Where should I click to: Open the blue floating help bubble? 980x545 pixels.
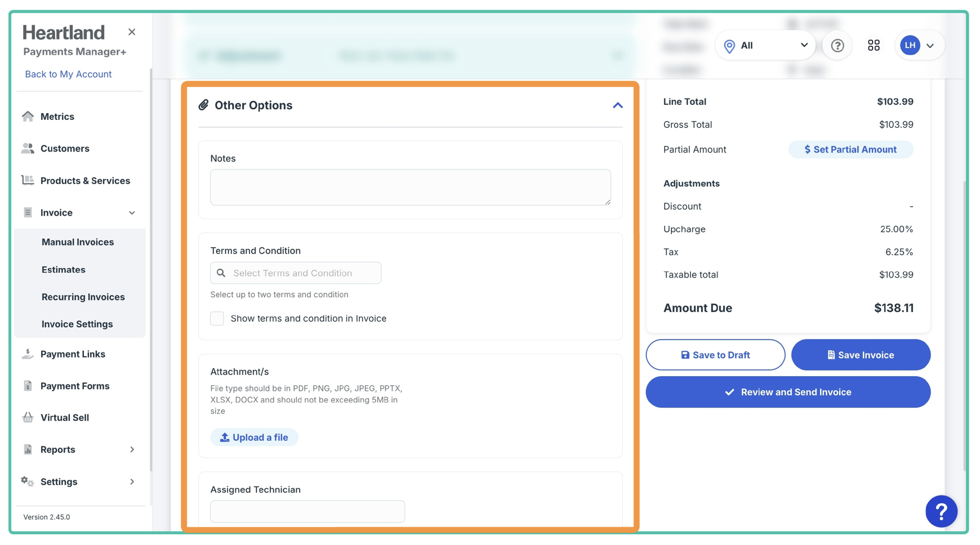coord(941,511)
